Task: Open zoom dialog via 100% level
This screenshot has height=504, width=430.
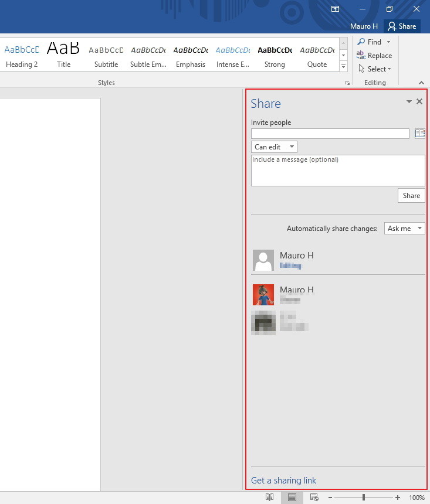Action: pyautogui.click(x=417, y=498)
